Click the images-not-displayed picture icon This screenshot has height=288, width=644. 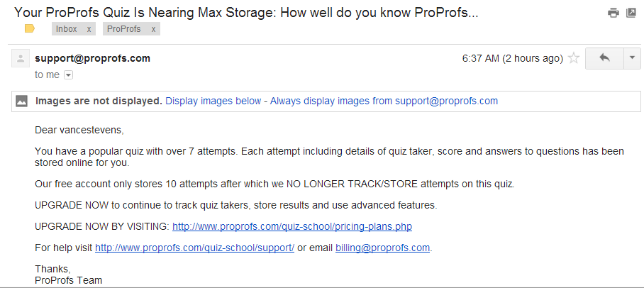(22, 101)
